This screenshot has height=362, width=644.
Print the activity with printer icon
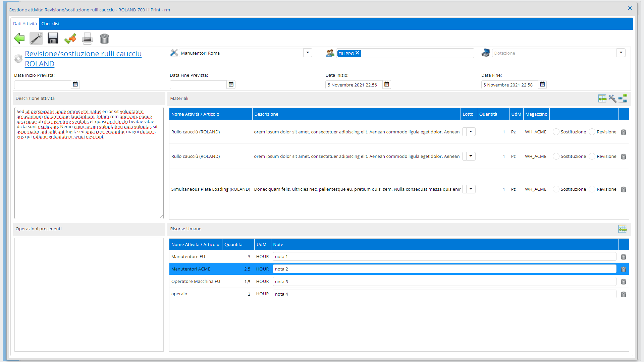87,39
